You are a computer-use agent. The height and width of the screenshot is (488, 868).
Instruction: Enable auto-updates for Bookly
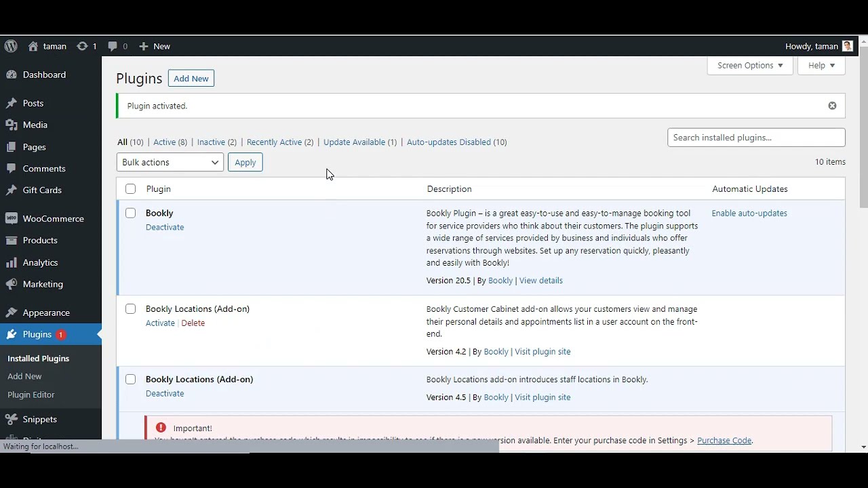pyautogui.click(x=749, y=213)
